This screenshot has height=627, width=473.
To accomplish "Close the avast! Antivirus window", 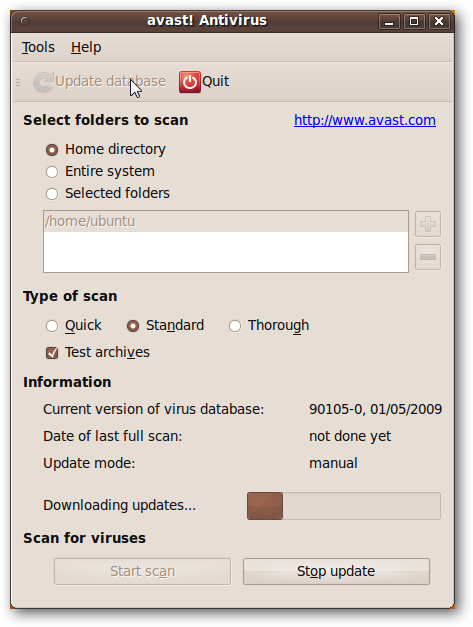I will tap(439, 21).
